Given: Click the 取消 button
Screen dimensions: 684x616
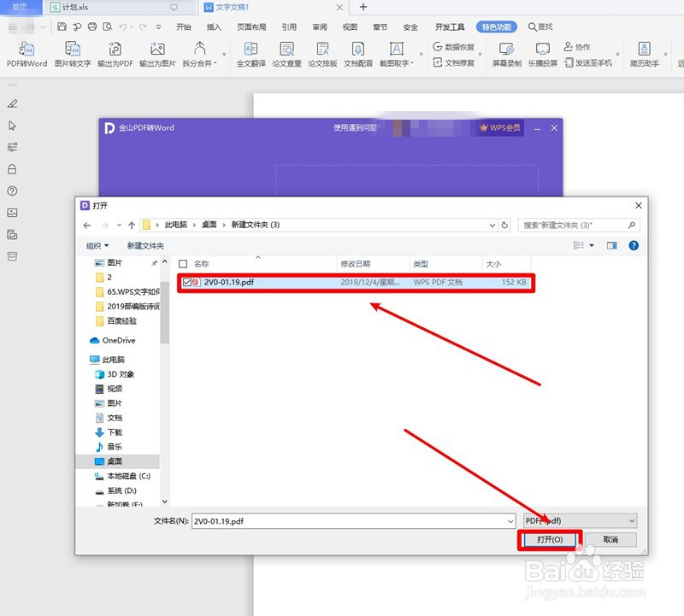Looking at the screenshot, I should [x=610, y=540].
